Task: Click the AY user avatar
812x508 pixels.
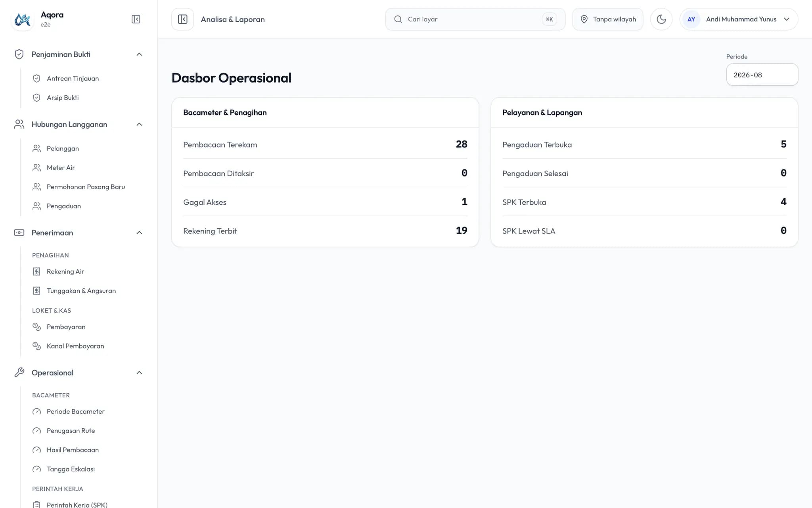Action: [691, 19]
